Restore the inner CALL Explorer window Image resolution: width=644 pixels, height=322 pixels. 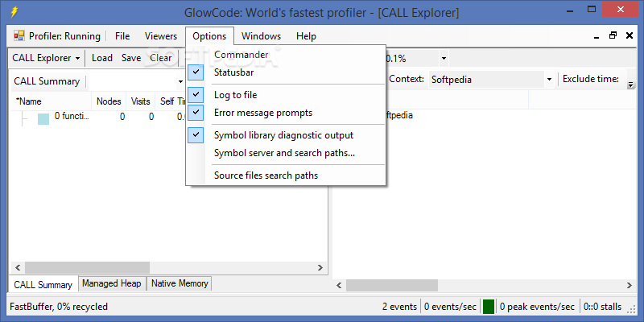(x=613, y=35)
